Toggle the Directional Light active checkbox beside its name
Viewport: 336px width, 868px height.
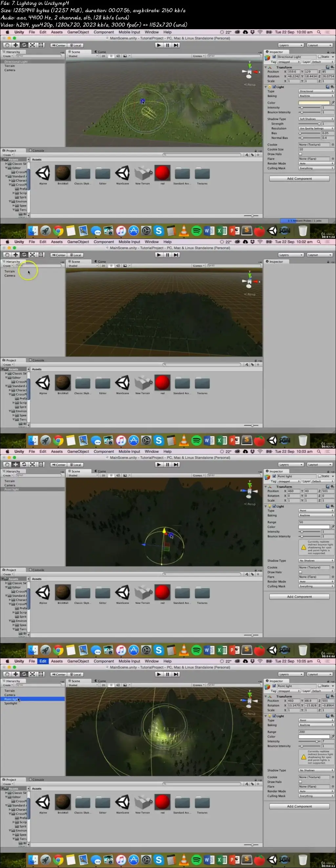(274, 57)
